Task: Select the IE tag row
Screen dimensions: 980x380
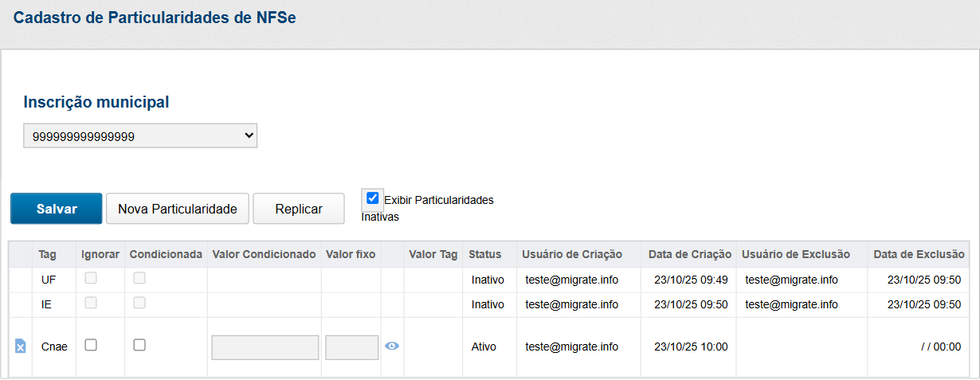Action: pyautogui.click(x=47, y=304)
